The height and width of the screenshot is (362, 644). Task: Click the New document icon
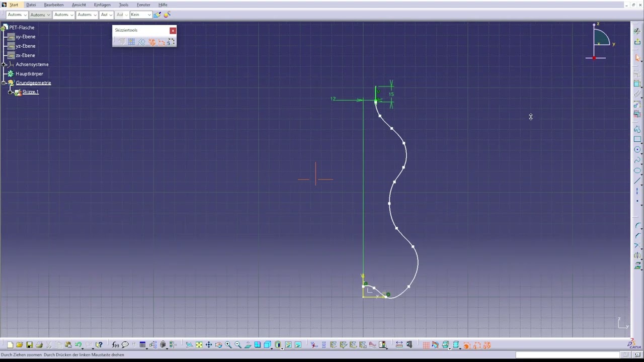pos(10,345)
